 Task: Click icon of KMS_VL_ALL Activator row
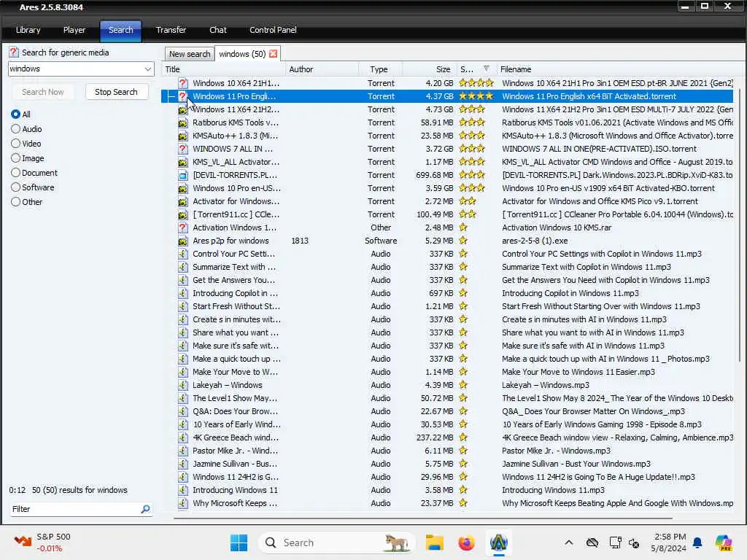point(182,162)
